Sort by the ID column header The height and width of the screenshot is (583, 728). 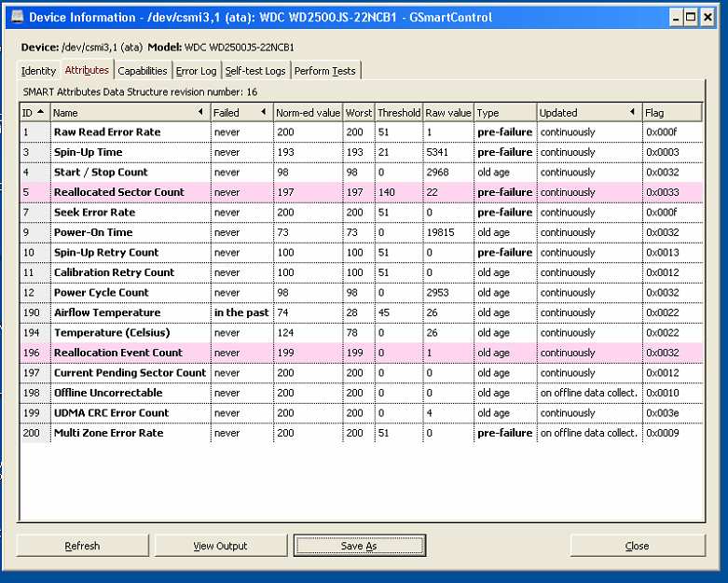point(34,113)
